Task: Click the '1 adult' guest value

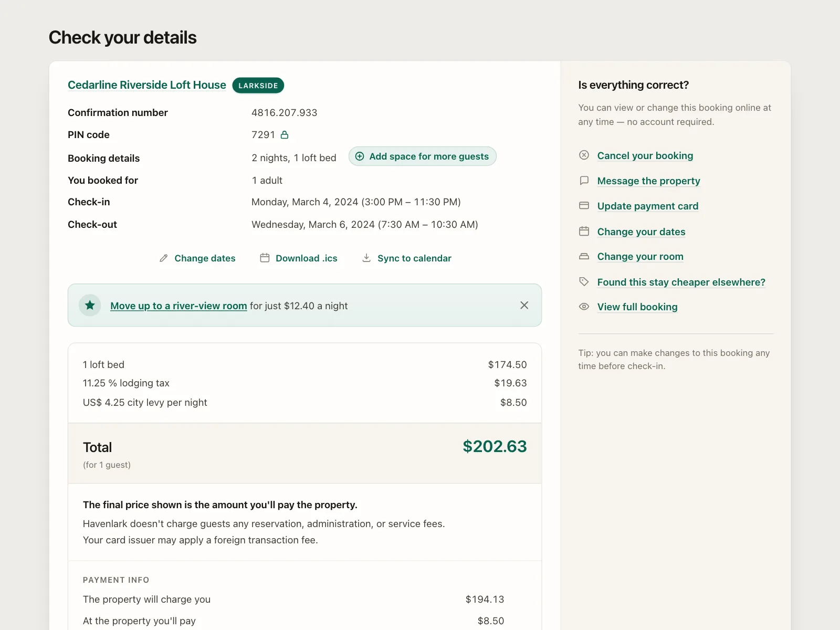Action: point(267,180)
